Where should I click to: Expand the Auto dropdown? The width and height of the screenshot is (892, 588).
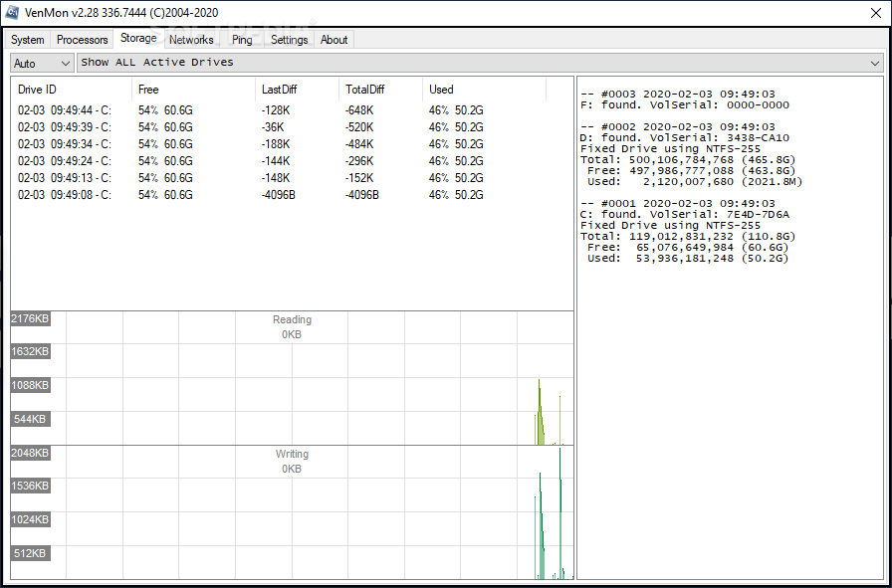(42, 63)
